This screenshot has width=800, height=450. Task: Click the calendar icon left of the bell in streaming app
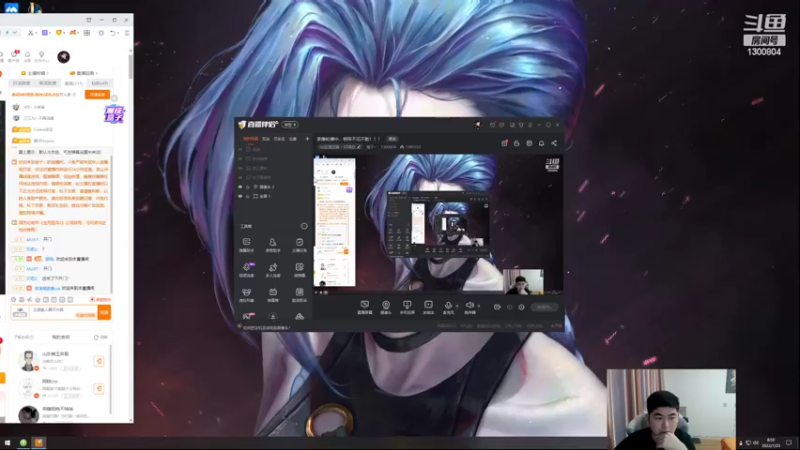(x=529, y=143)
